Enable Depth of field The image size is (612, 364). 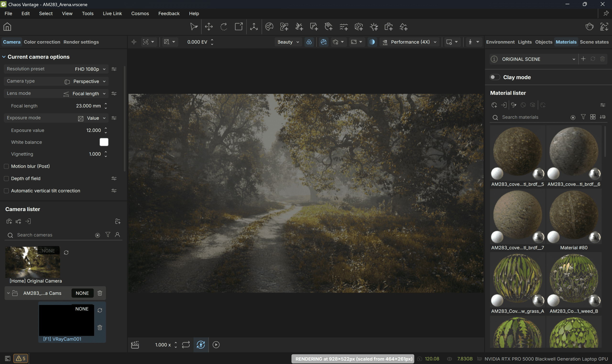[6, 179]
